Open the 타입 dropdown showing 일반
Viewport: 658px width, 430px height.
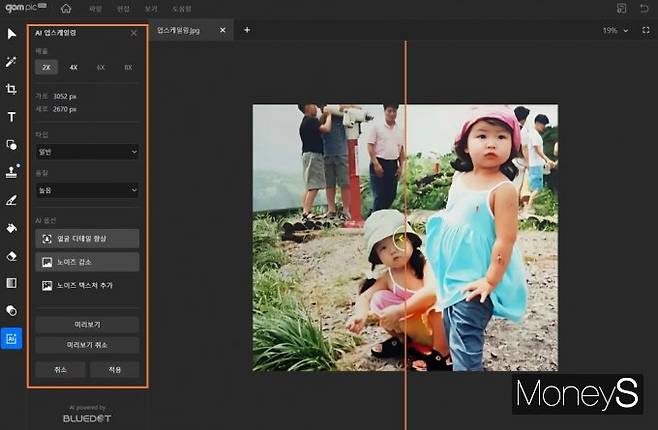(x=87, y=151)
